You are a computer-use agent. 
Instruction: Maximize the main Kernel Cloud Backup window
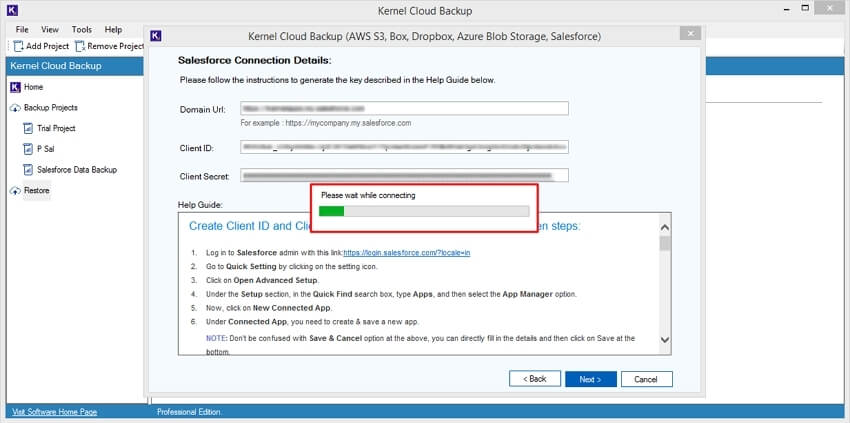tap(806, 9)
